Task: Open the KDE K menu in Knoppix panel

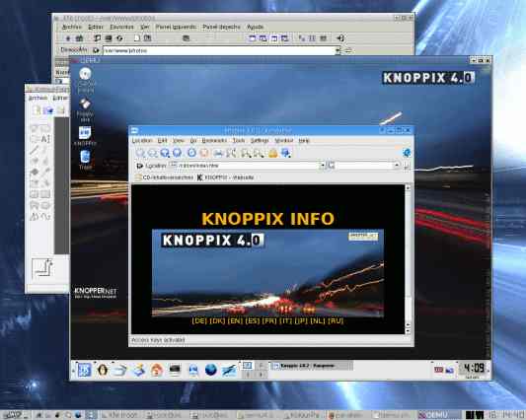Action: 84,370
